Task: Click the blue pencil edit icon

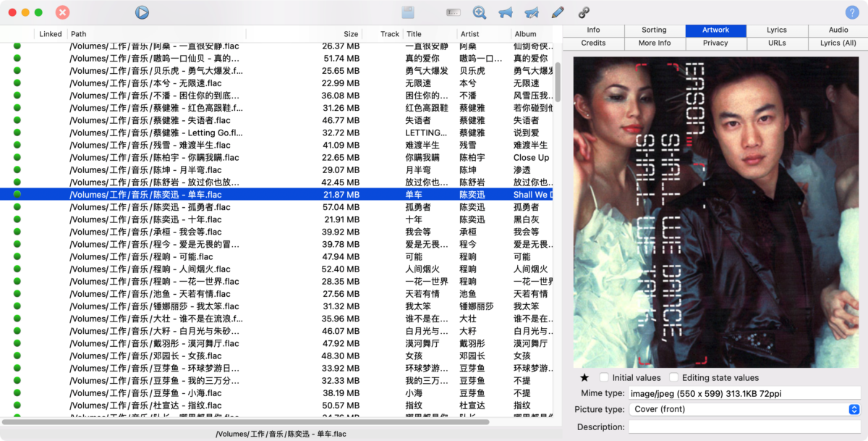Action: (x=557, y=12)
